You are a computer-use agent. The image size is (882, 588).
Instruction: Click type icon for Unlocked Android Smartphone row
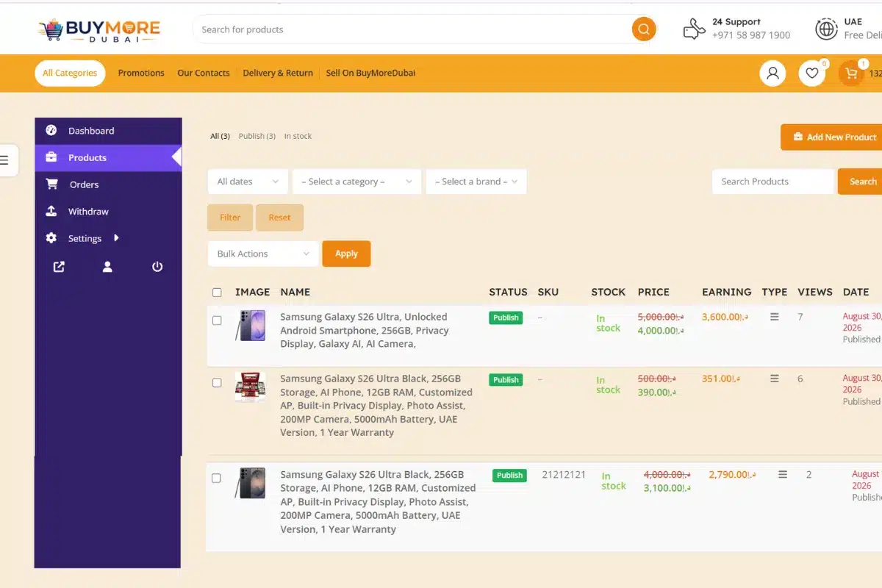click(x=774, y=317)
